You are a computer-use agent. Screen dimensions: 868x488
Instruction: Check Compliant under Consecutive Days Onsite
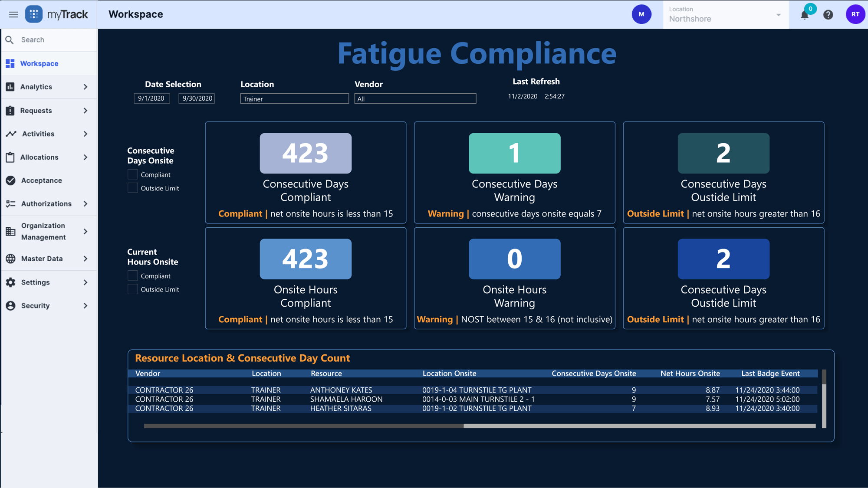[x=133, y=174]
